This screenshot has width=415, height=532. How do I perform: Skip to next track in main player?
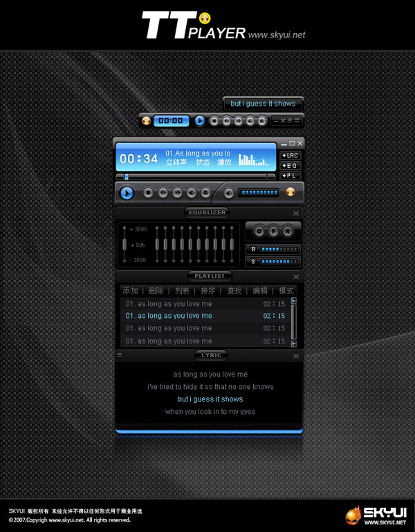177,193
